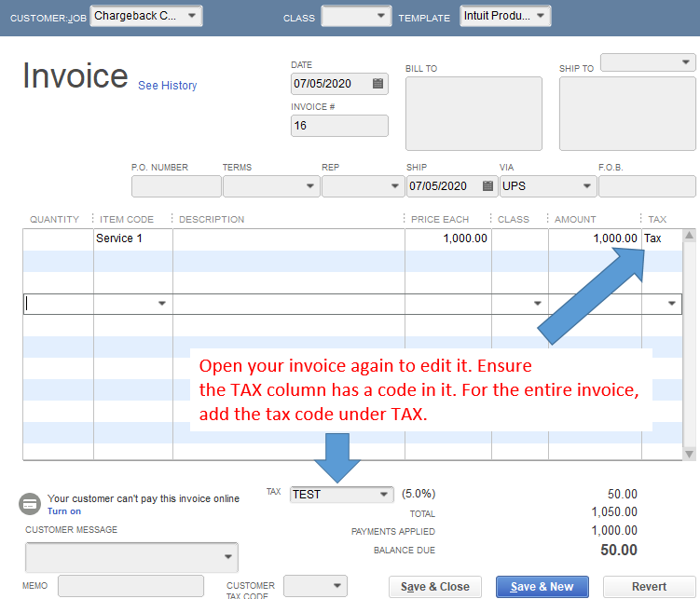Click the Revert button

[649, 587]
